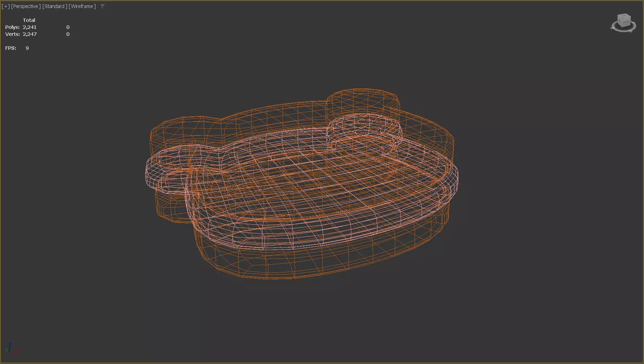Click the Polys count 2,241 statistic
Screen dimensions: 644x364
click(30, 27)
